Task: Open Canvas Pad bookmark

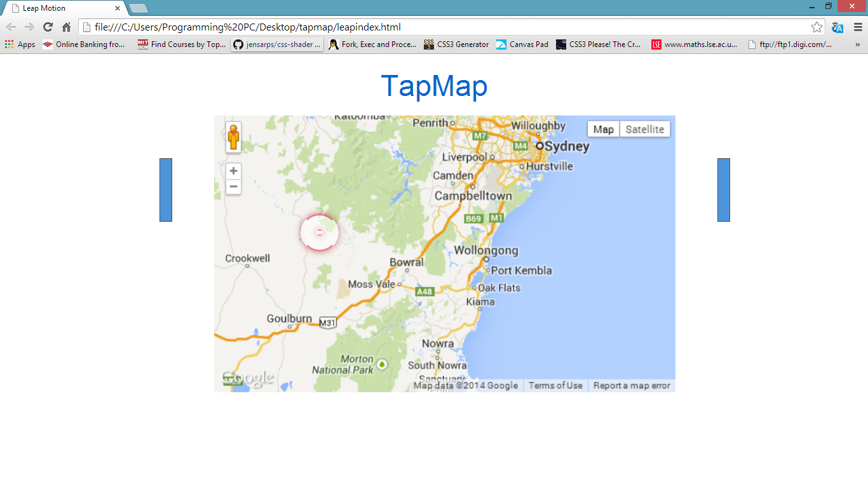Action: click(x=522, y=44)
